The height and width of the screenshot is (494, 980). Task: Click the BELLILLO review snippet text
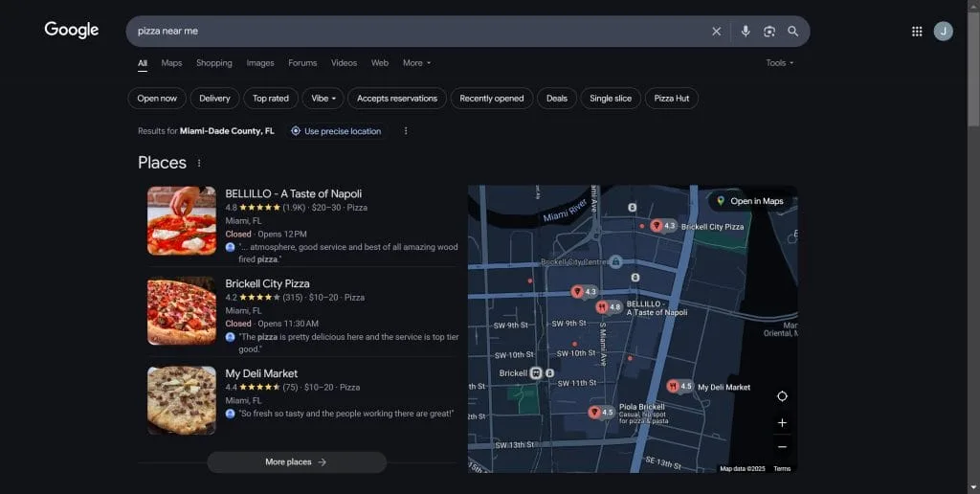click(x=348, y=253)
